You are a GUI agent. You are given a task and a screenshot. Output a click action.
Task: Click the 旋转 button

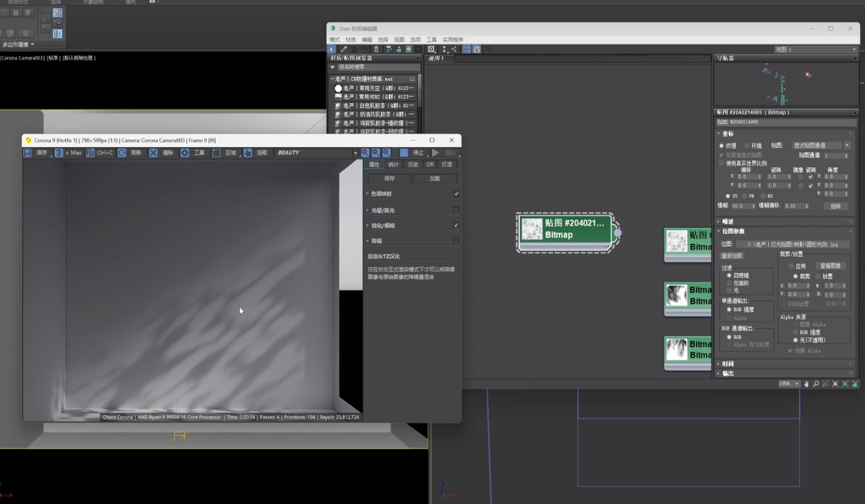[x=836, y=206]
